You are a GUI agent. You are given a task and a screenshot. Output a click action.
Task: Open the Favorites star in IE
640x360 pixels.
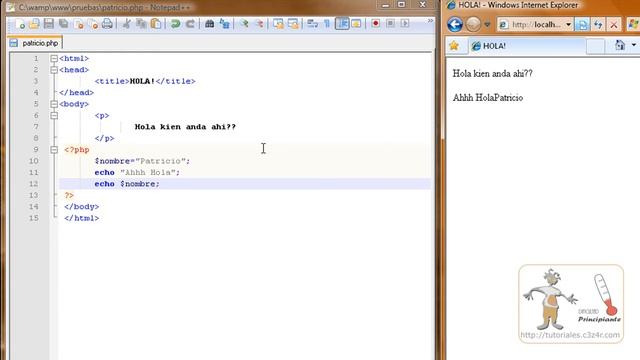coord(454,46)
